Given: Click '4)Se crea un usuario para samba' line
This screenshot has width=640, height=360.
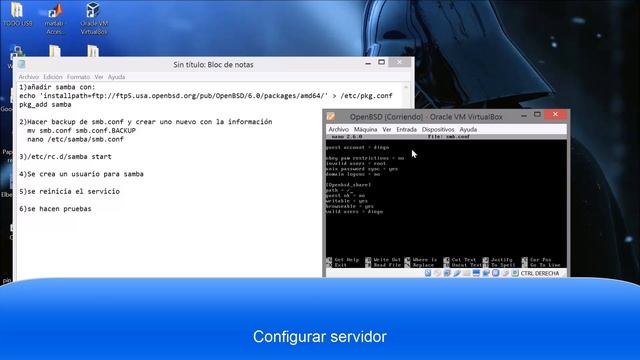Looking at the screenshot, I should coord(81,174).
